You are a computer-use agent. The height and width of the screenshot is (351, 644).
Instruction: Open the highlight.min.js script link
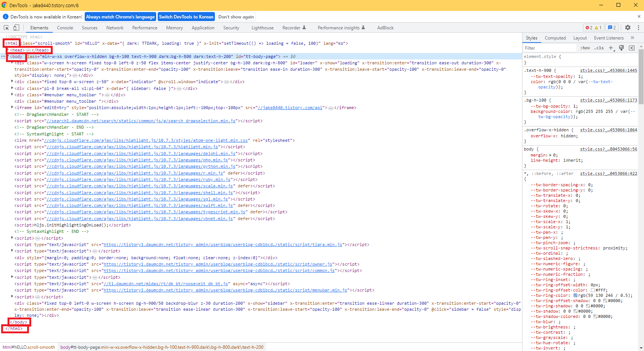tap(132, 147)
